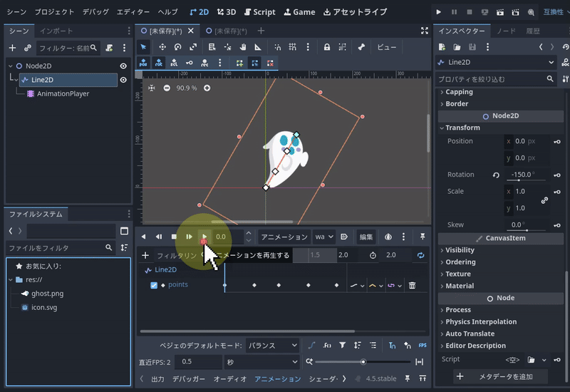Toggle grid snap icon

(292, 47)
